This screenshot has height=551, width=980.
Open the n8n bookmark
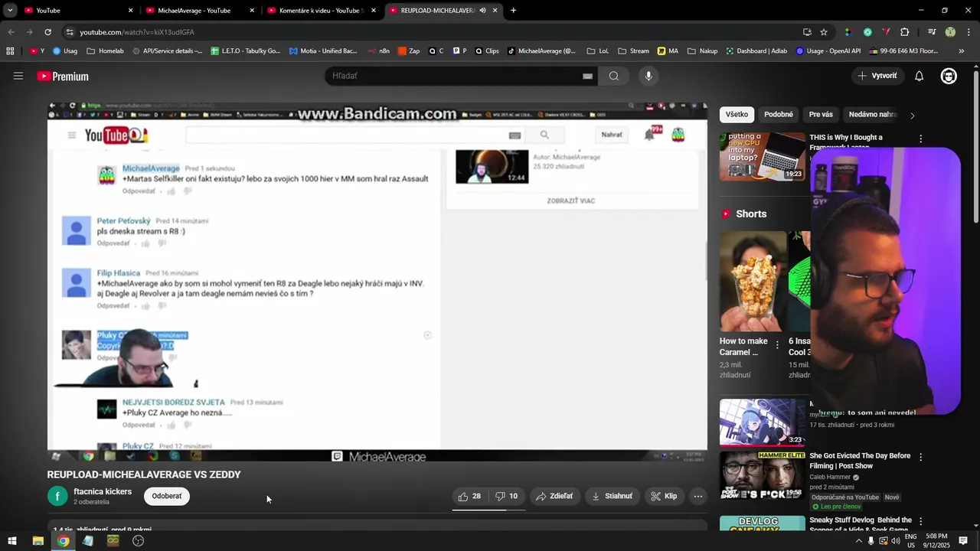click(x=378, y=51)
